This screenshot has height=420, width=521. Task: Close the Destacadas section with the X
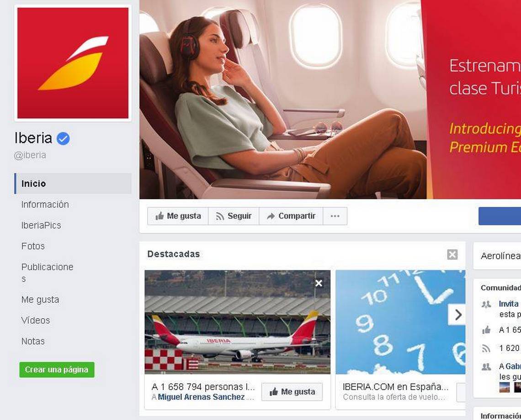pyautogui.click(x=452, y=255)
